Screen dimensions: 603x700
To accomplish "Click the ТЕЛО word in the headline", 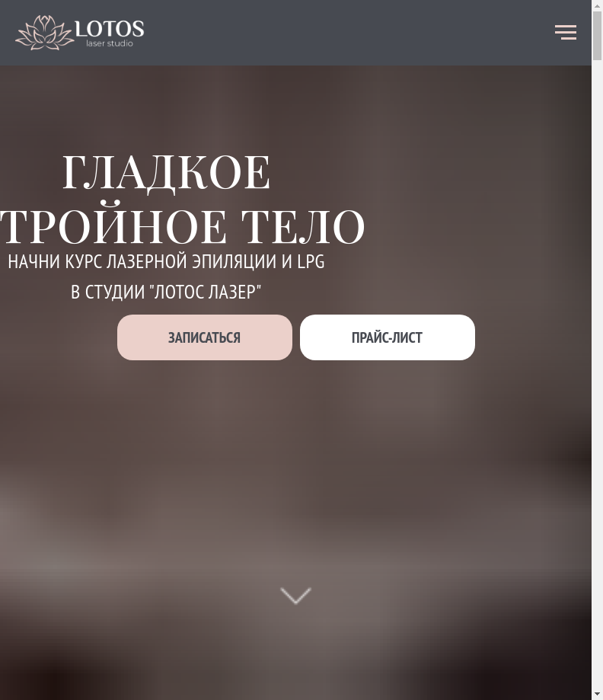I will point(304,227).
